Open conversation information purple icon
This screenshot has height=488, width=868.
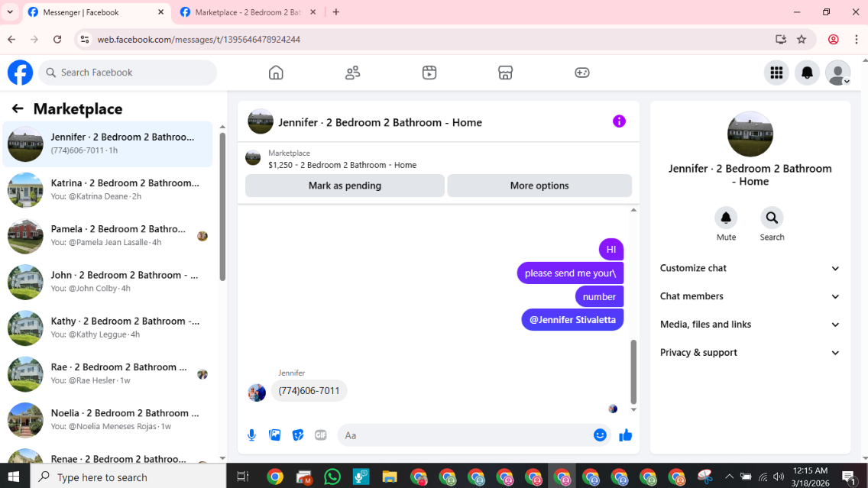(619, 121)
